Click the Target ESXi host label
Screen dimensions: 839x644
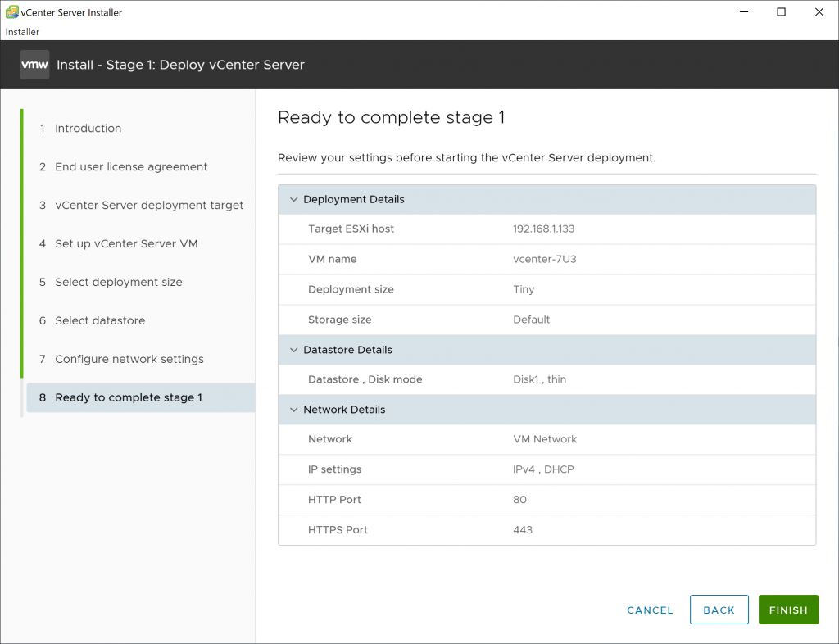coord(351,229)
